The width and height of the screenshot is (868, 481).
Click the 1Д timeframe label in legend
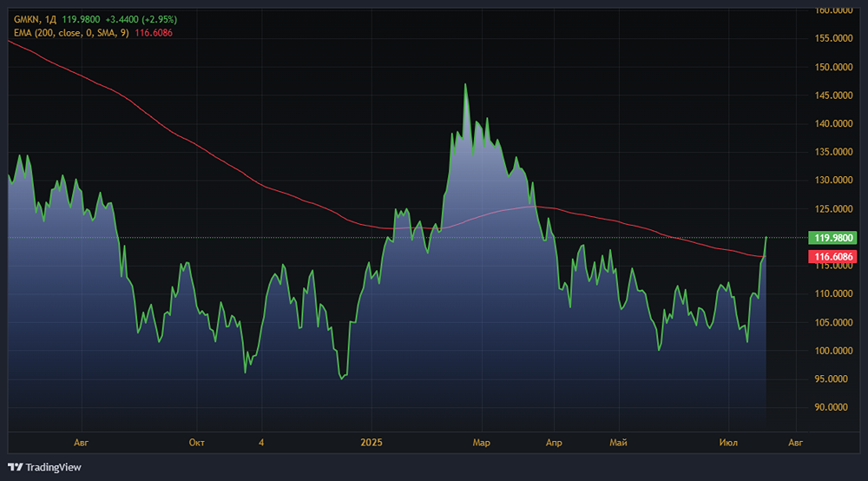click(x=50, y=19)
